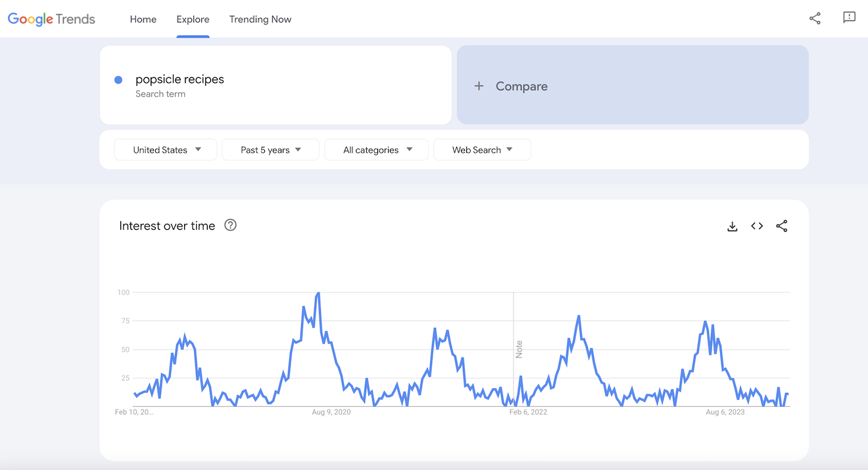This screenshot has height=470, width=868.
Task: Open help for Interest over time
Action: (230, 225)
